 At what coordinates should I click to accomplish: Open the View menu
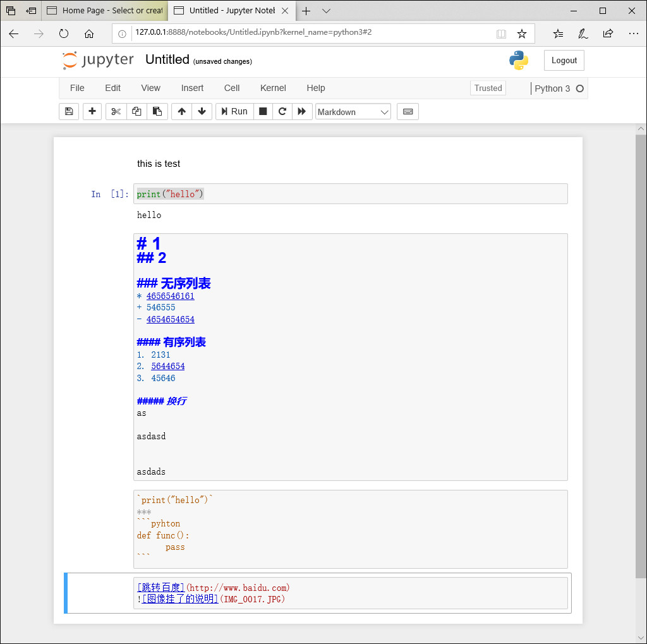[x=150, y=88]
